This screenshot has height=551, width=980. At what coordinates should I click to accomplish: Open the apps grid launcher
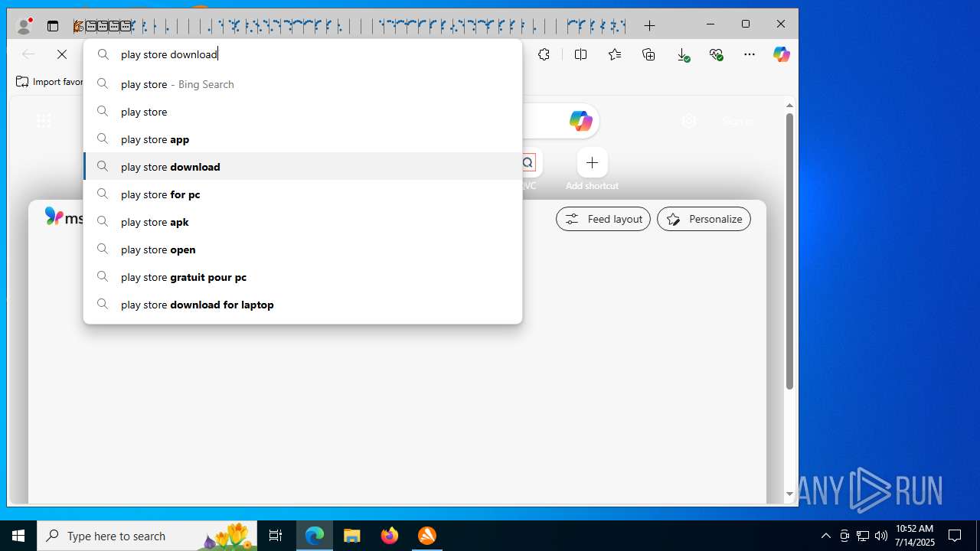(x=44, y=121)
